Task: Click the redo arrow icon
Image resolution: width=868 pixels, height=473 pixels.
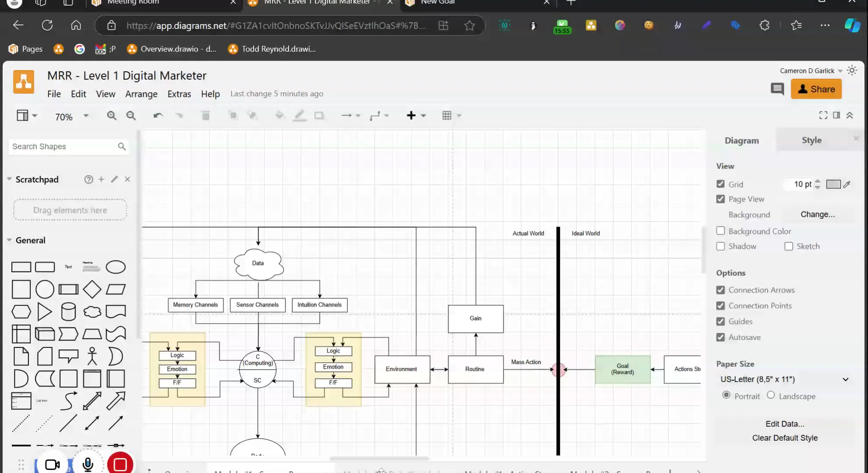Action: click(x=179, y=116)
